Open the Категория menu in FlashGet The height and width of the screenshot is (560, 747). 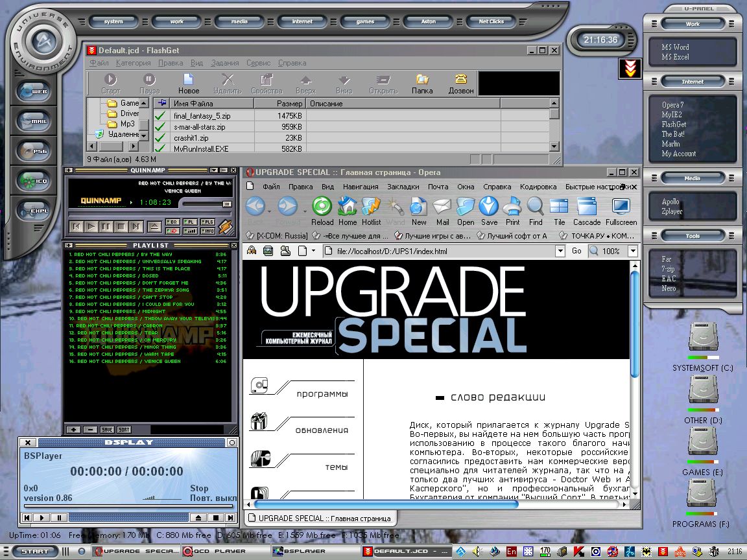[133, 63]
